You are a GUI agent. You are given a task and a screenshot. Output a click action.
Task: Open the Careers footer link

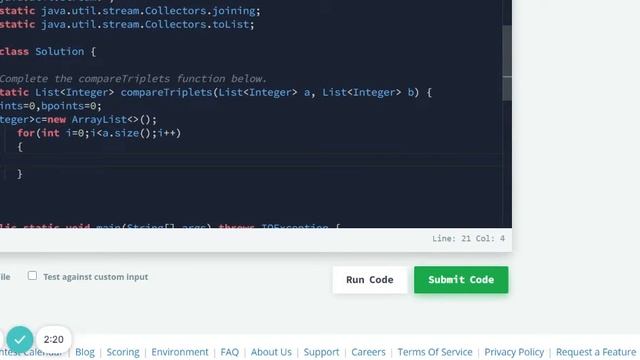click(368, 352)
